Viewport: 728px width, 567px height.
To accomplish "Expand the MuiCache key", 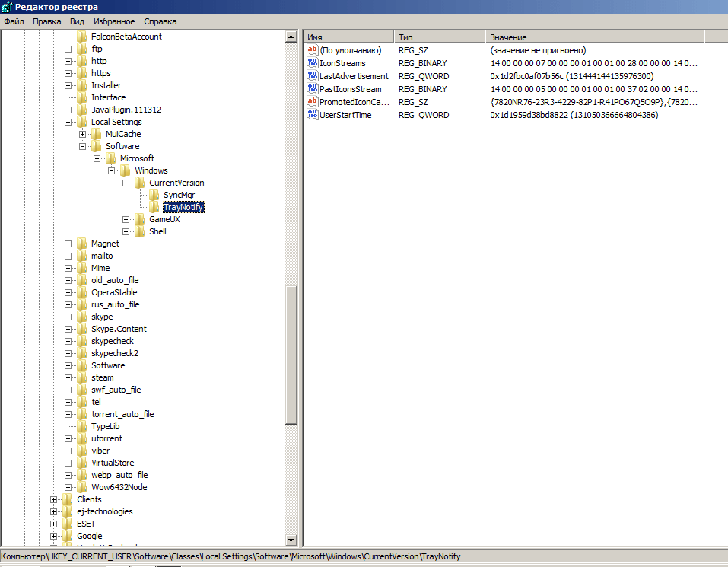I will point(83,134).
